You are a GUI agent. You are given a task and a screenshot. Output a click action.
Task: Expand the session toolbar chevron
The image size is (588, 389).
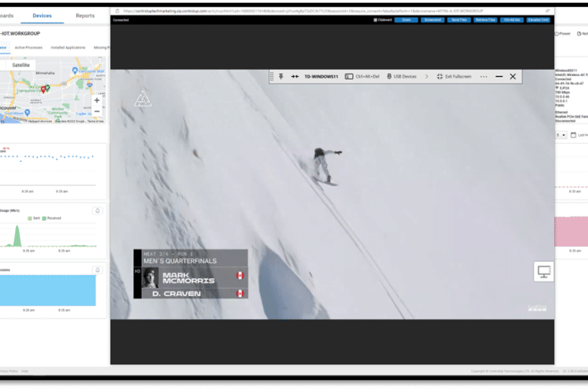[x=427, y=77]
